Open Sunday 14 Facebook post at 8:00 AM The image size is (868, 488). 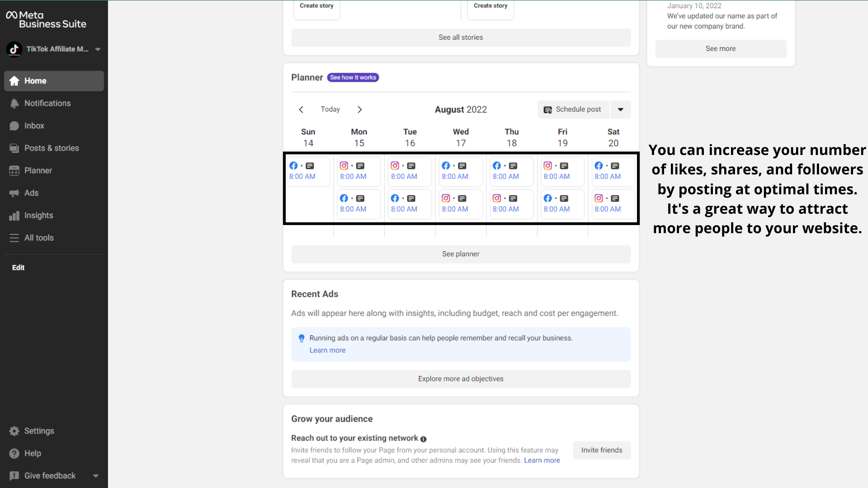[308, 171]
